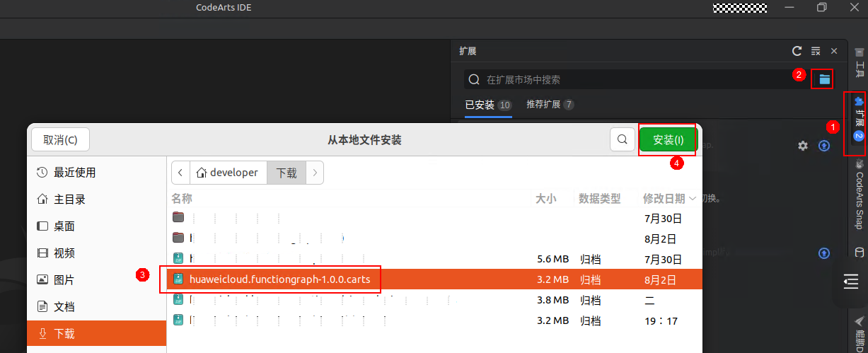The image size is (868, 353).
Task: Select the folder row dated 8月2日
Action: (x=435, y=238)
